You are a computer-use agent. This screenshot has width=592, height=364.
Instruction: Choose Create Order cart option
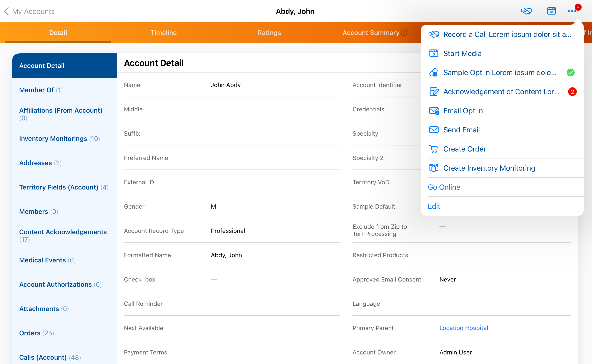pos(464,149)
